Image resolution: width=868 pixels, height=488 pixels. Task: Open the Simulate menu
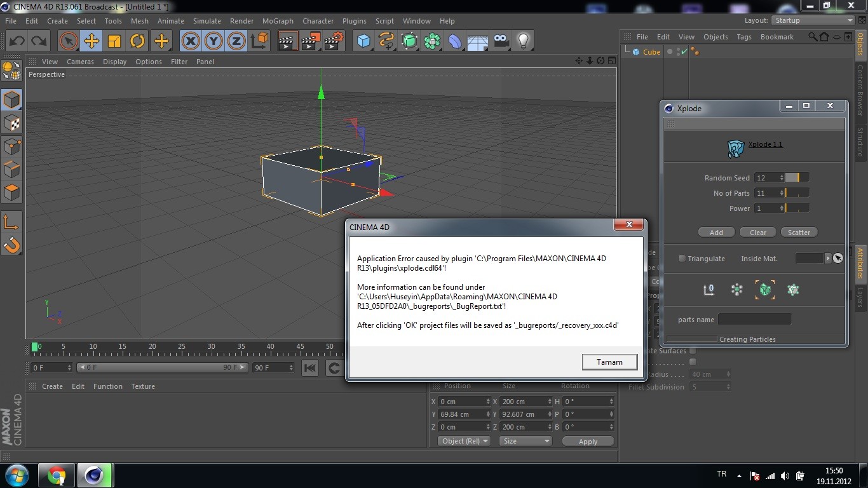pos(207,21)
